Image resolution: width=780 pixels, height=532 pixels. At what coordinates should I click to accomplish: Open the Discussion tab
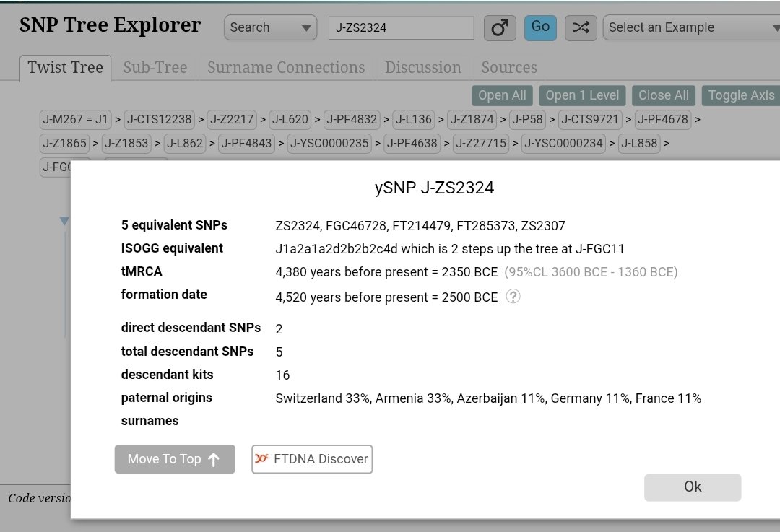click(422, 68)
